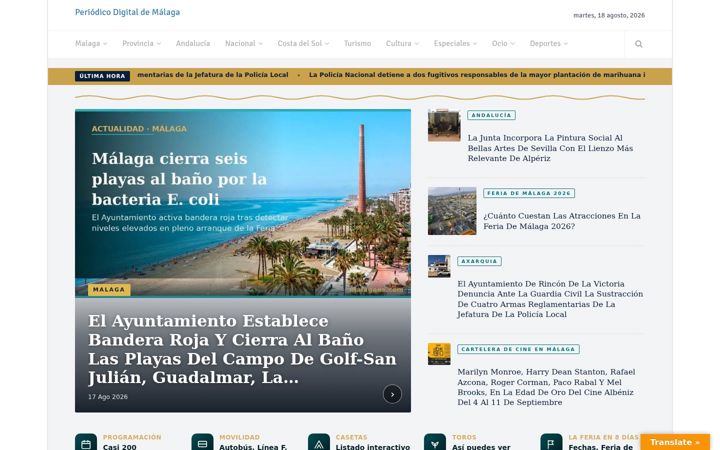Open the Bandera Roja featured headline
This screenshot has height=450, width=720.
click(x=242, y=349)
